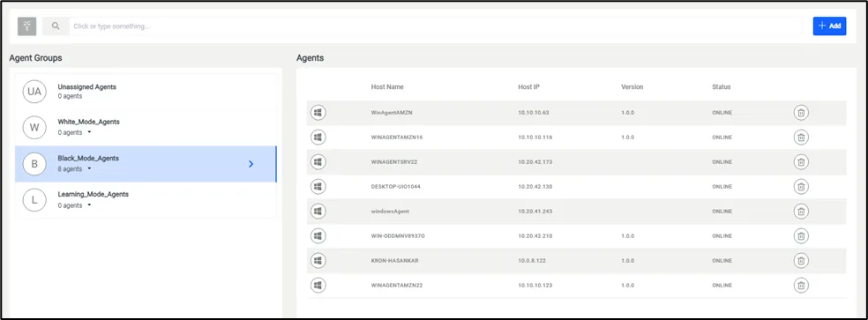Select host name KRON-HASANKAR
This screenshot has height=320, width=868.
click(393, 261)
